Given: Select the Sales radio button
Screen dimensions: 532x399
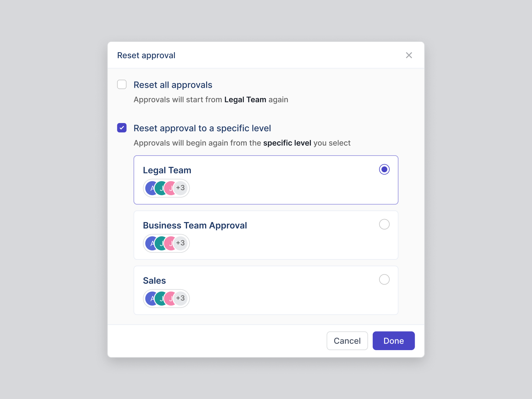Looking at the screenshot, I should (x=384, y=280).
